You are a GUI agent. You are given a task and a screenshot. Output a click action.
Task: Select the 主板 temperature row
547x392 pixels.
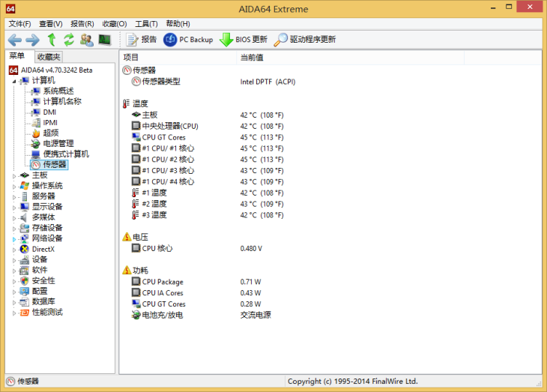pyautogui.click(x=330, y=115)
